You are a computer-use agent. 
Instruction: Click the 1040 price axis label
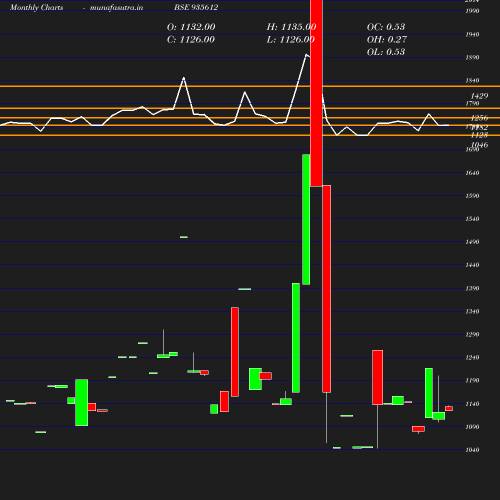(x=472, y=450)
